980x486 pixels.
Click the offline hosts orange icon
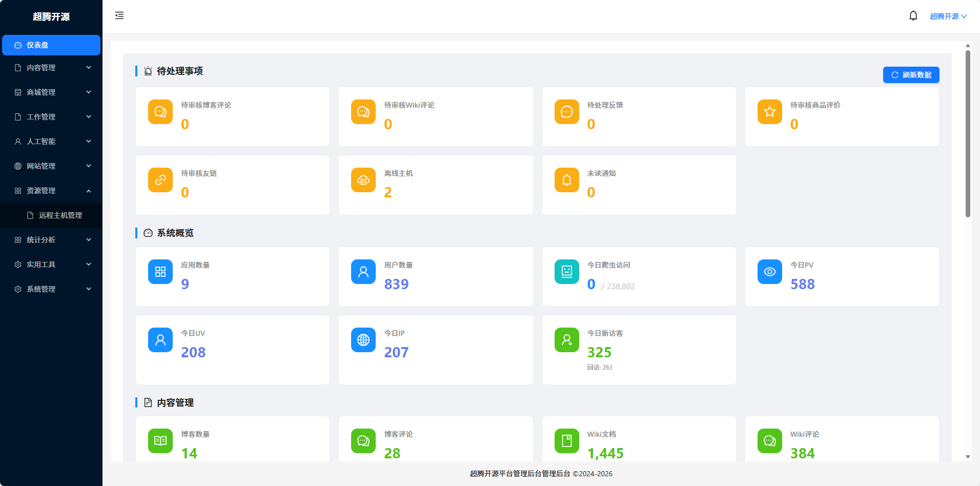[363, 180]
